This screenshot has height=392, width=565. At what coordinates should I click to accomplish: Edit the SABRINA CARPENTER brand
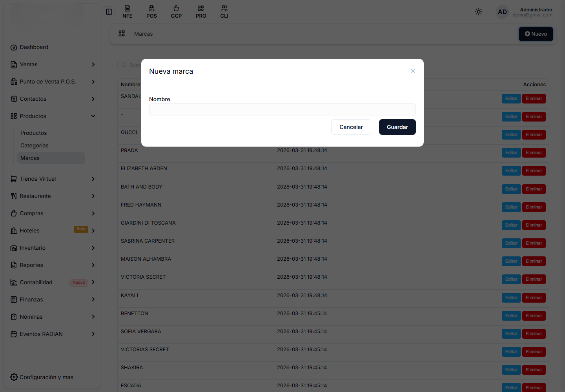point(511,243)
